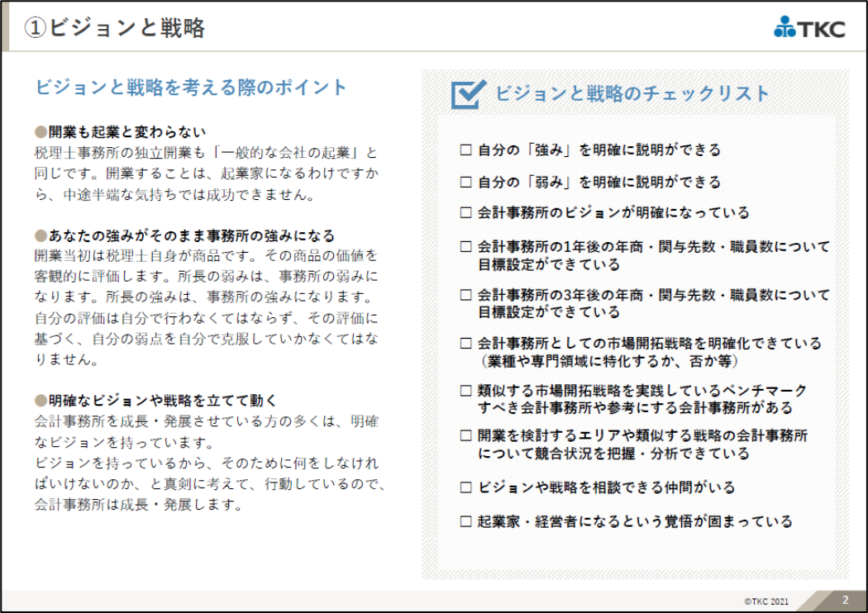The height and width of the screenshot is (613, 868).
Task: Check the ベンチマークすべき会計事務所 box
Action: (466, 391)
